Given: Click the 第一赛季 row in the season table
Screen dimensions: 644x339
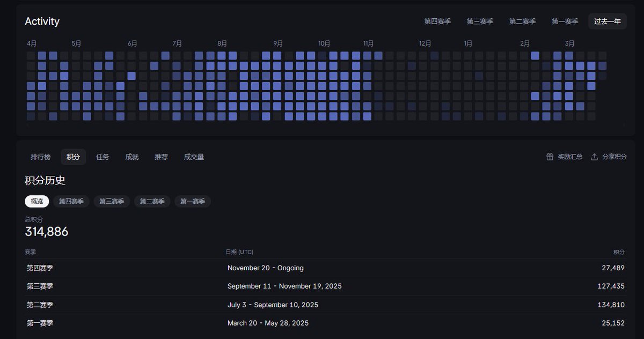Looking at the screenshot, I should point(325,323).
